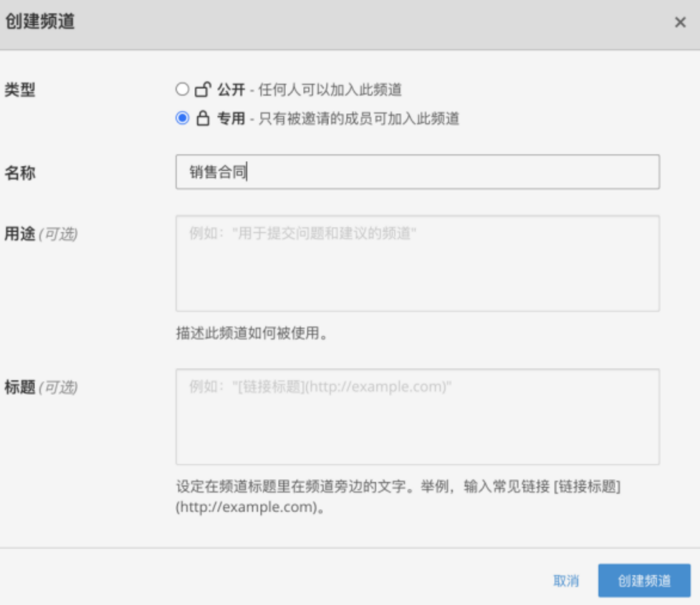This screenshot has height=605, width=700.
Task: Click the 设定在频道标题里 help text below 标题
Action: pyautogui.click(x=398, y=497)
